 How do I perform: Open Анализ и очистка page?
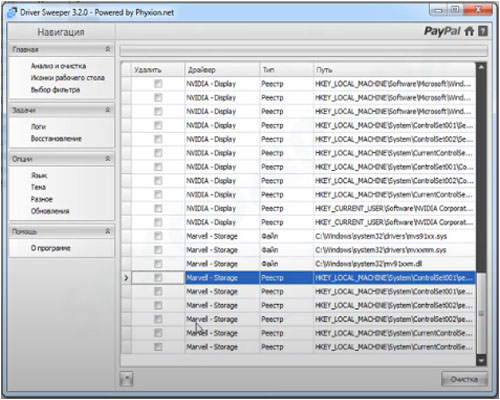[58, 66]
